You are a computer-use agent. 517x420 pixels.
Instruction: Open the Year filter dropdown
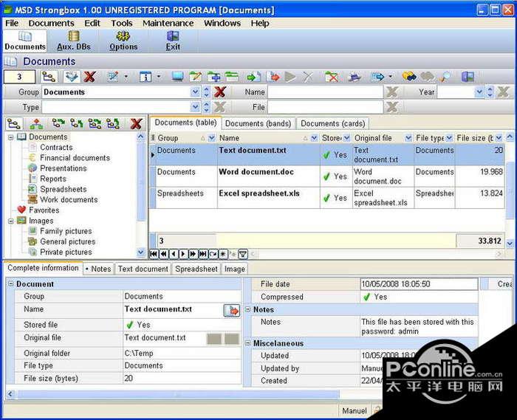pos(479,92)
